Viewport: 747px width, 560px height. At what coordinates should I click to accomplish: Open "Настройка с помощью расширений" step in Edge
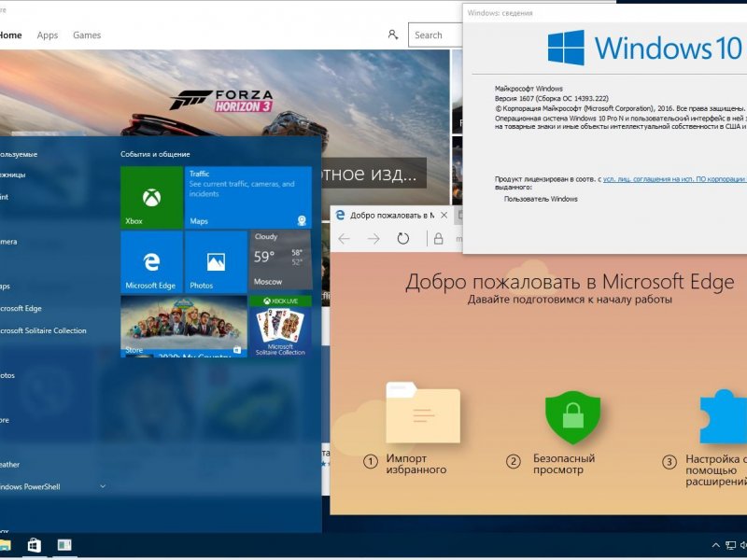coord(716,470)
